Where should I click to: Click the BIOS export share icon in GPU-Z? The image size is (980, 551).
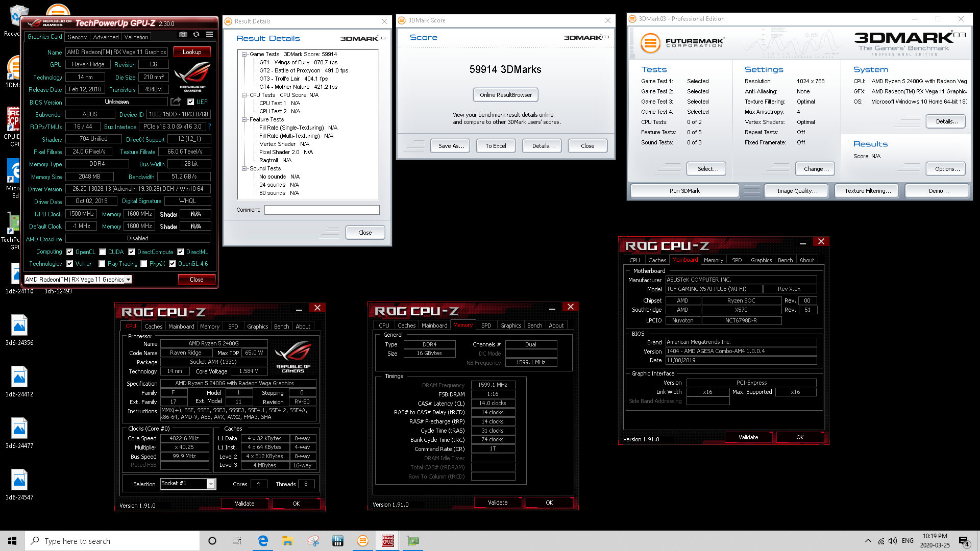[176, 102]
